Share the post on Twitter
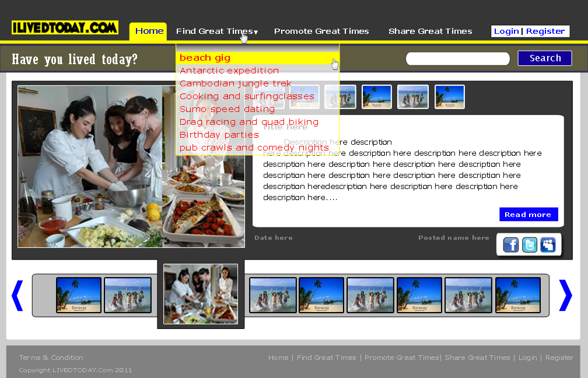The image size is (588, 378). [x=529, y=244]
